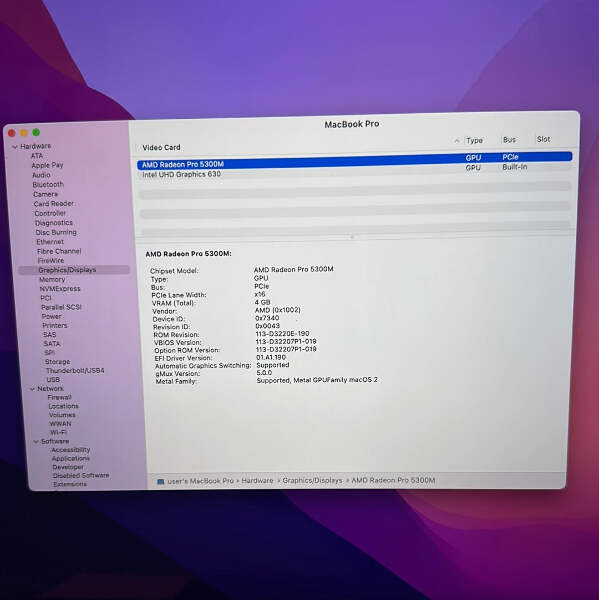
Task: Open Memory information
Action: click(x=52, y=279)
